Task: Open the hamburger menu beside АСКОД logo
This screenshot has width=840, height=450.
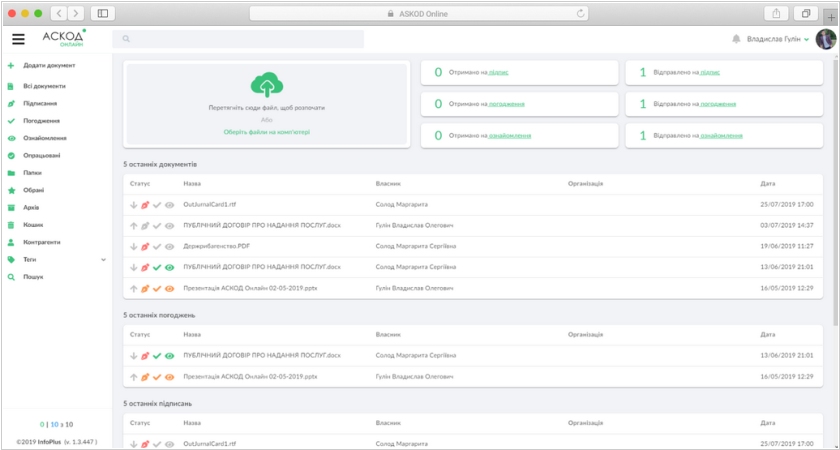Action: click(x=18, y=39)
